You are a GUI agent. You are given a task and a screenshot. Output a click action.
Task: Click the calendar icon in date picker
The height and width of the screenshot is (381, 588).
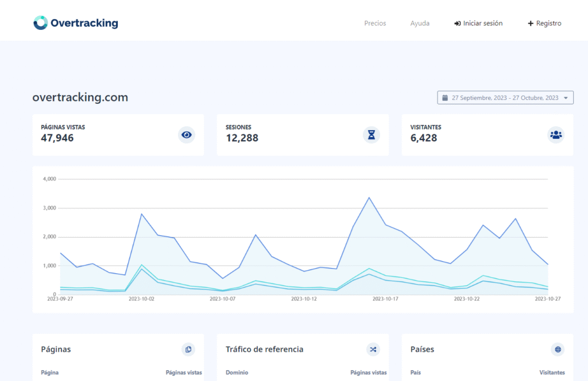[x=445, y=98]
